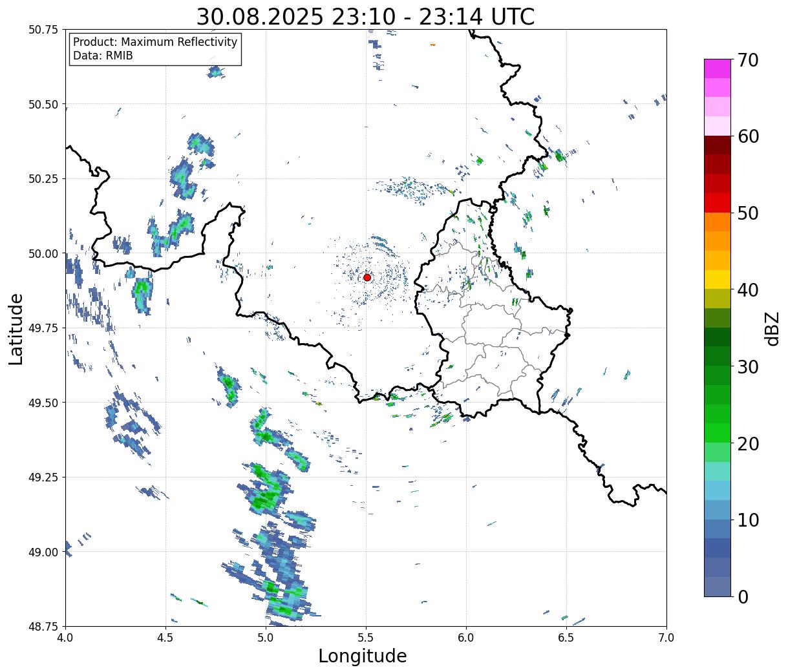Click the light cyan colorbar swatch near 15
This screenshot has height=672, width=788.
(718, 471)
